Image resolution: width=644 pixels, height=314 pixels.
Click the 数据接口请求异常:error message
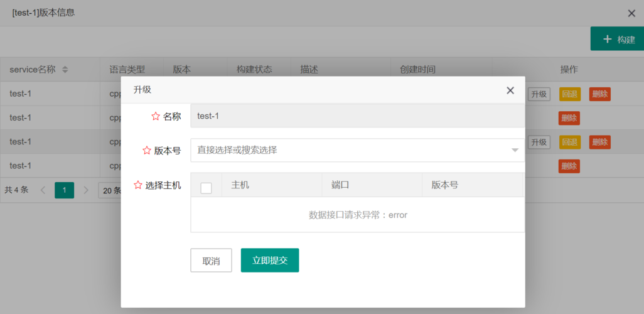[358, 215]
